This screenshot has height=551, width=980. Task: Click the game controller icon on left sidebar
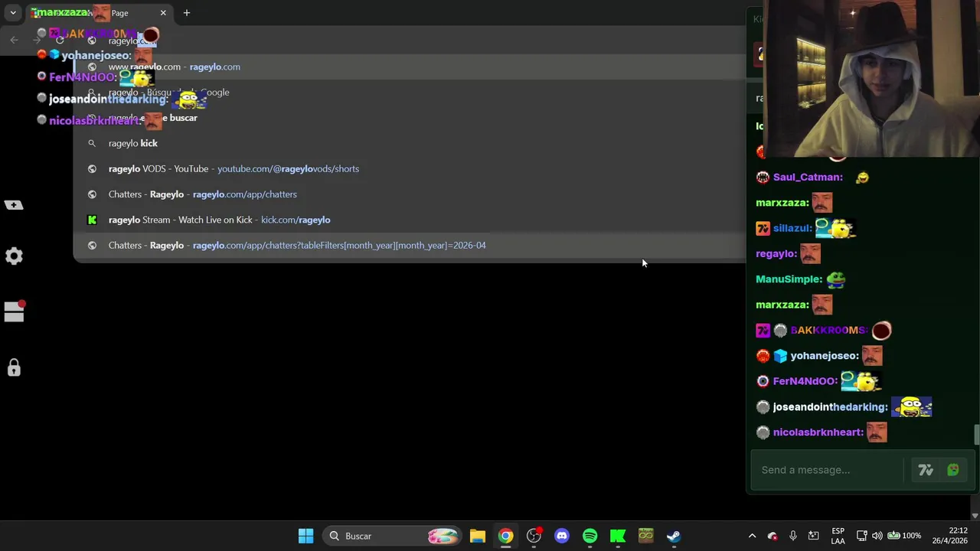tap(14, 204)
